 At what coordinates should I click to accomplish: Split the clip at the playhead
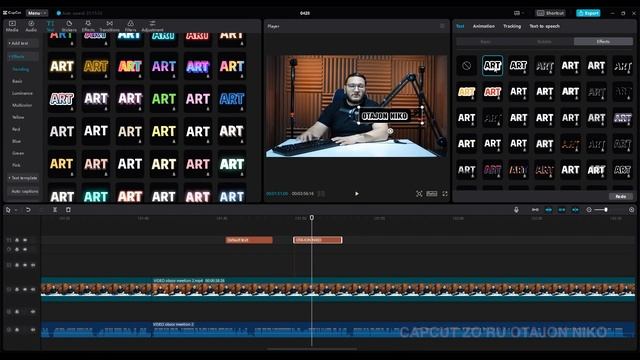pos(55,210)
